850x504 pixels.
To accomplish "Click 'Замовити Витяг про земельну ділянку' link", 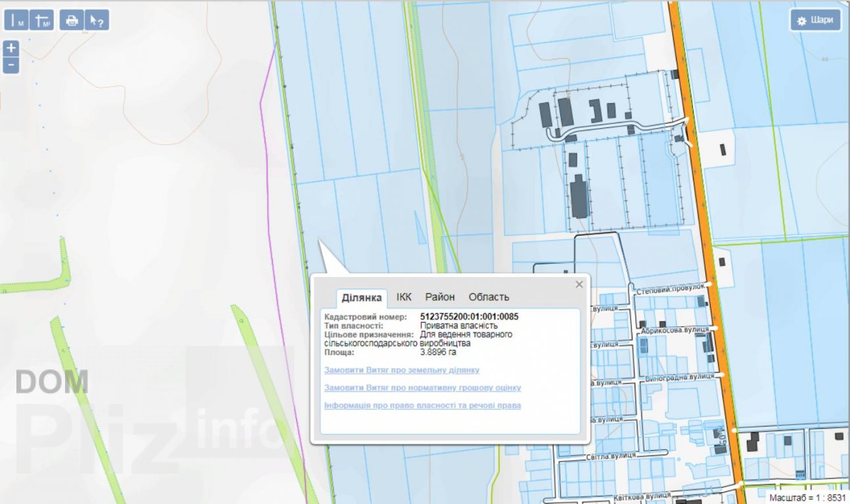I will (401, 370).
